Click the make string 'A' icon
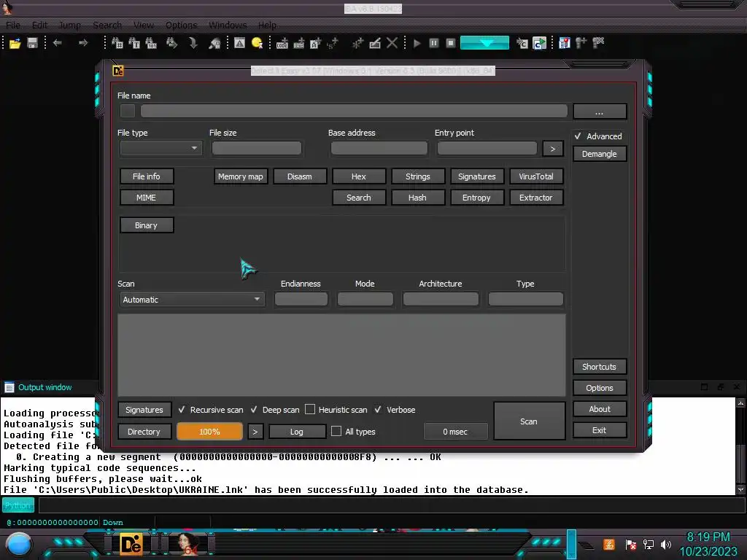 pyautogui.click(x=315, y=43)
